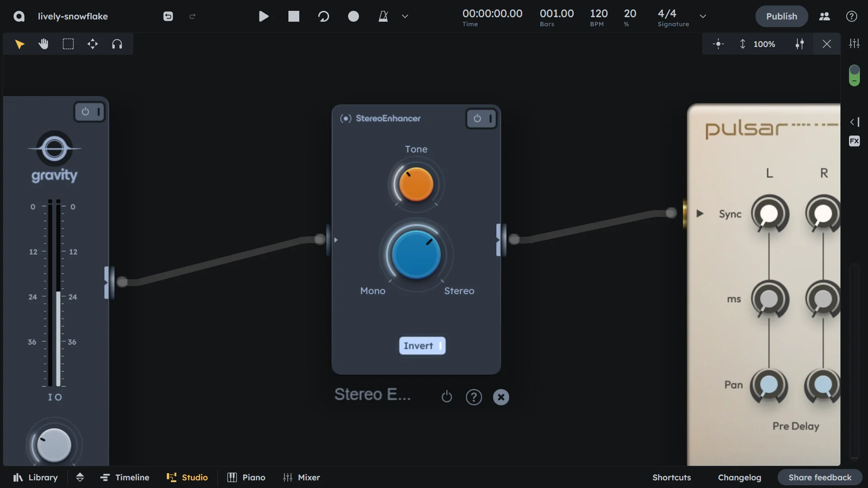This screenshot has width=868, height=488.
Task: Toggle the power icon next to Stereo E...
Action: click(447, 397)
